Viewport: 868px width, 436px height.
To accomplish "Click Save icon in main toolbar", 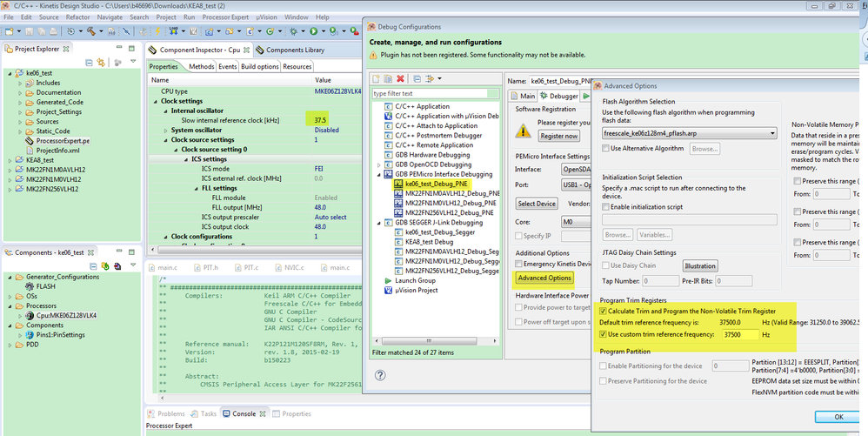I will click(29, 31).
